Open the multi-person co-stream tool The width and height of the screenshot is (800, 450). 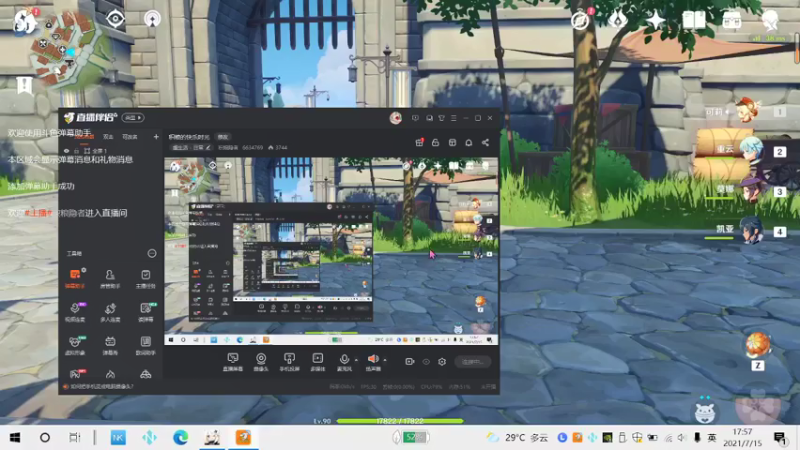pos(110,312)
